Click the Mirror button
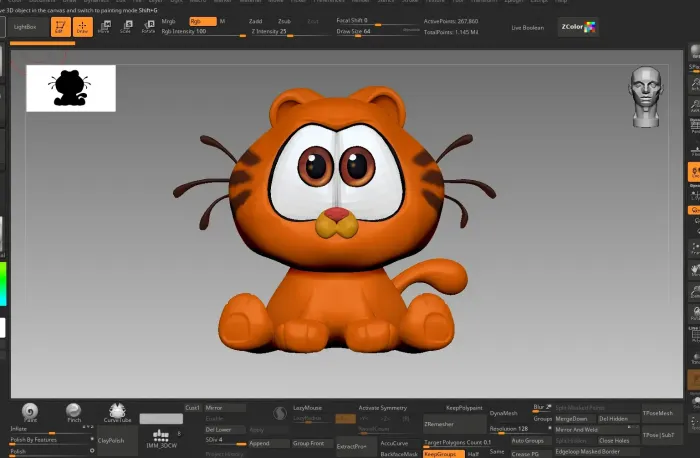Image resolution: width=700 pixels, height=458 pixels. (x=225, y=408)
